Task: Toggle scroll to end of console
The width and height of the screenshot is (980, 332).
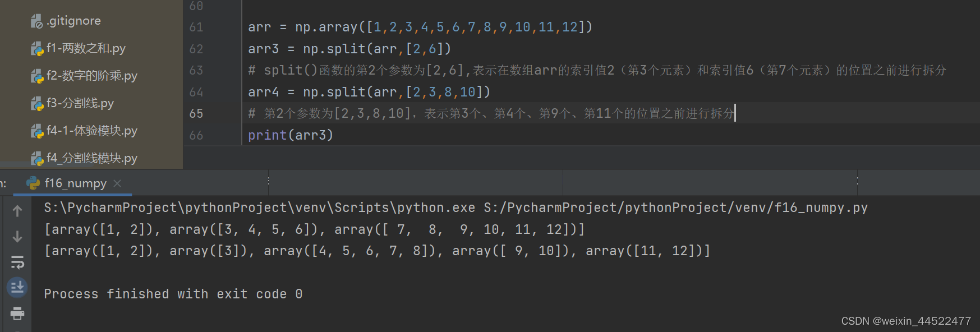Action: 17,288
